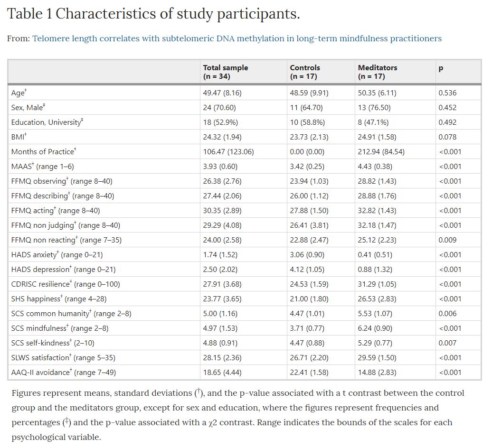The height and width of the screenshot is (448, 492).
Task: Click the SHS happiness meditators value
Action: pyautogui.click(x=377, y=299)
